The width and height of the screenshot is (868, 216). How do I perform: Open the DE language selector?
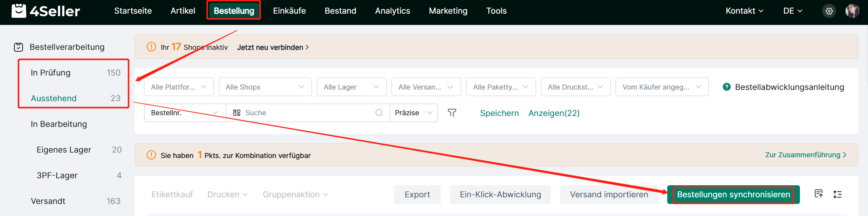[793, 11]
